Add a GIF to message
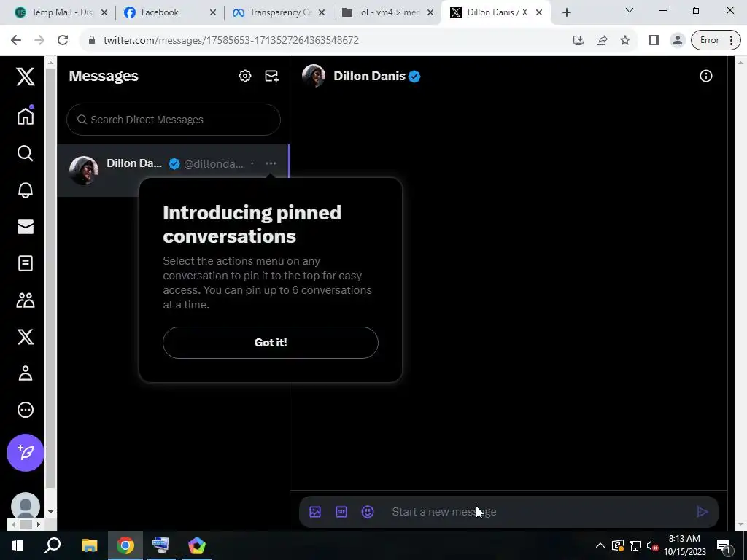747x560 pixels. point(341,512)
